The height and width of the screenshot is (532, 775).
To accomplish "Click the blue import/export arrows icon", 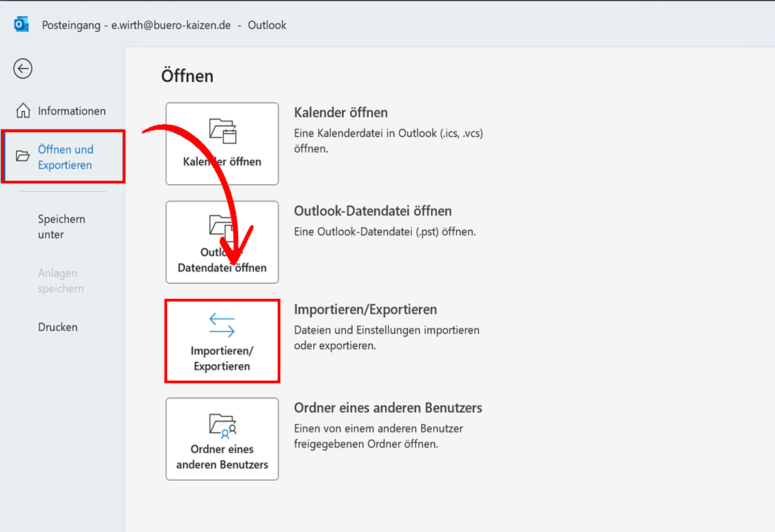I will pos(222,325).
